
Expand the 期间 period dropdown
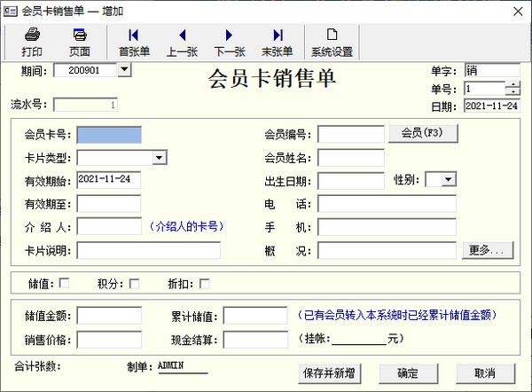point(123,69)
